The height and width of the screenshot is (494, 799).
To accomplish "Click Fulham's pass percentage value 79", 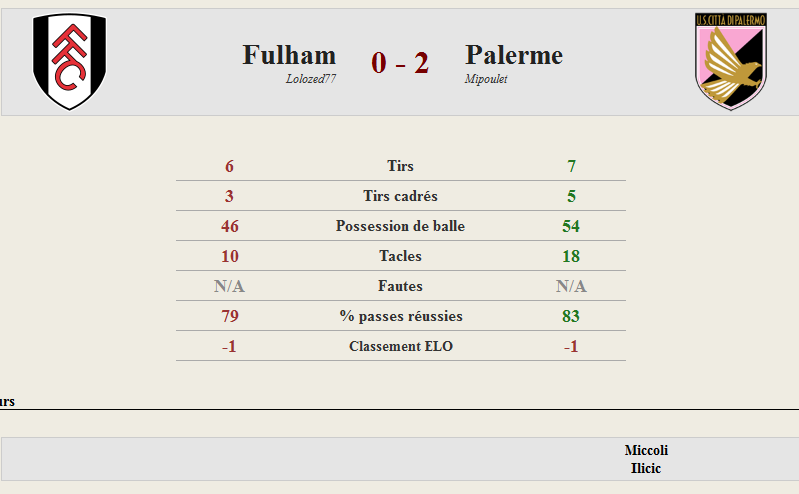I will coord(229,316).
